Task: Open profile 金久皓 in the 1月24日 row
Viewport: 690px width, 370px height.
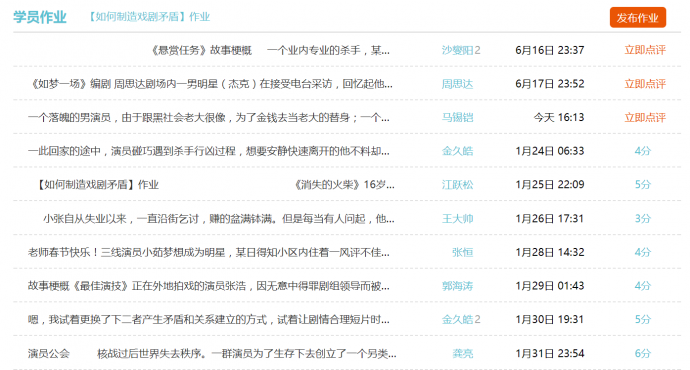Action: click(457, 151)
